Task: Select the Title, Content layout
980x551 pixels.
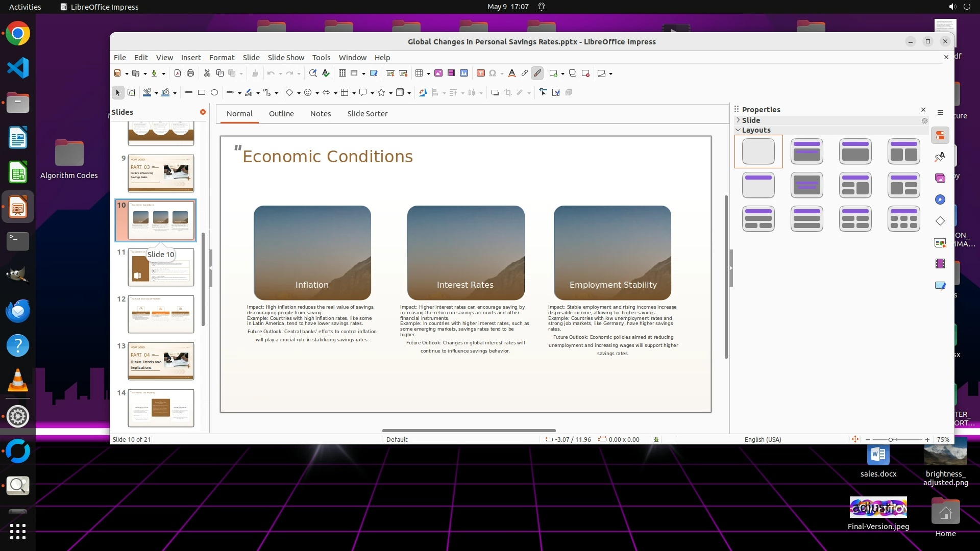Action: [855, 152]
